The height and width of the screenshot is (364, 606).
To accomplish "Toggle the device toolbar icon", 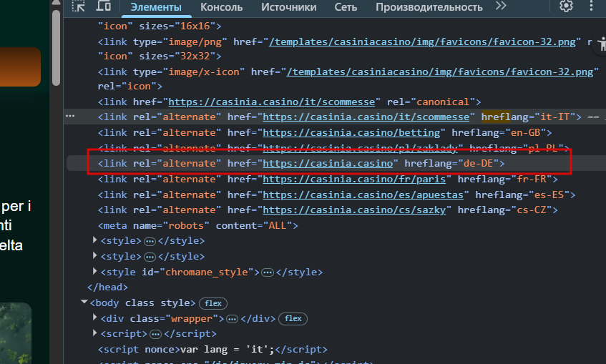I will (x=103, y=6).
